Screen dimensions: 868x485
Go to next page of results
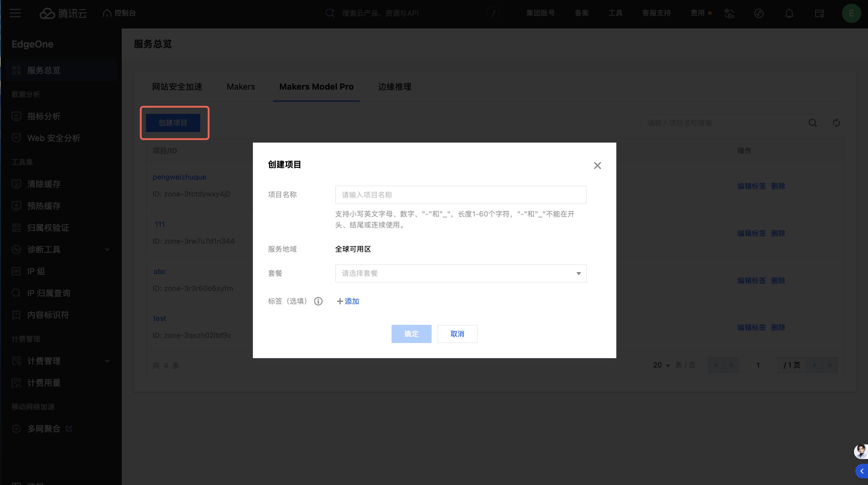pos(815,365)
